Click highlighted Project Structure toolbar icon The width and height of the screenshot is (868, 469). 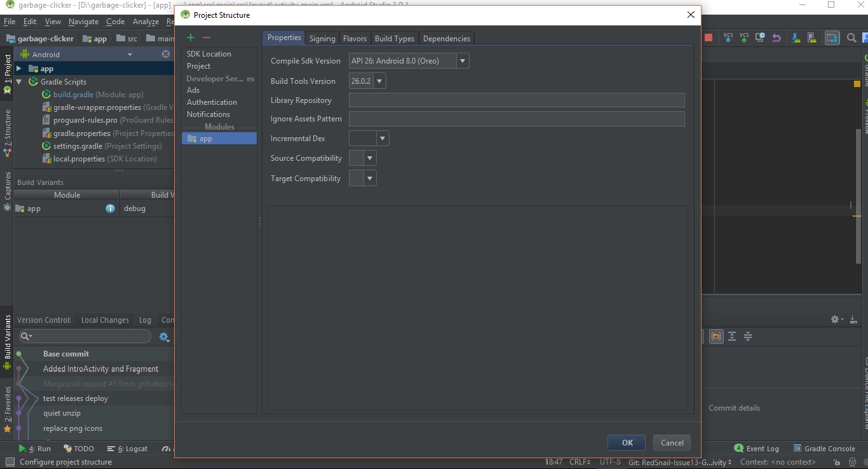click(832, 38)
